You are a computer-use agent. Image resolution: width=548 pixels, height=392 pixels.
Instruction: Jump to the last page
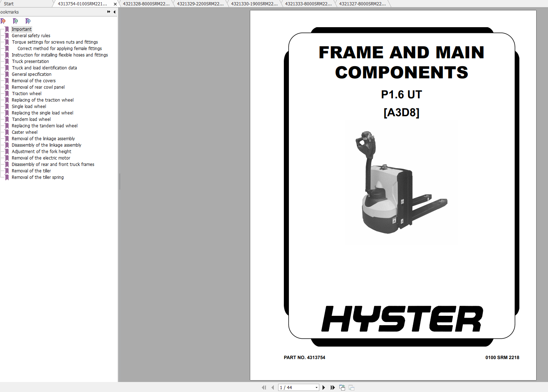(333, 387)
